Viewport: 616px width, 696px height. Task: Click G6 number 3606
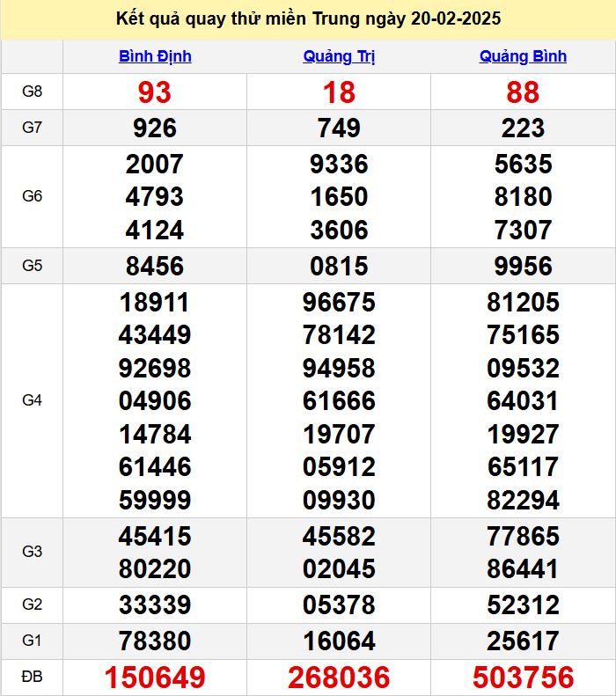pyautogui.click(x=339, y=231)
